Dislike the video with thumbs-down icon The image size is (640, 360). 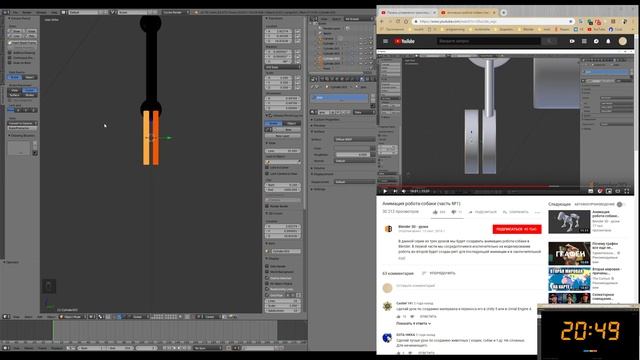point(453,212)
